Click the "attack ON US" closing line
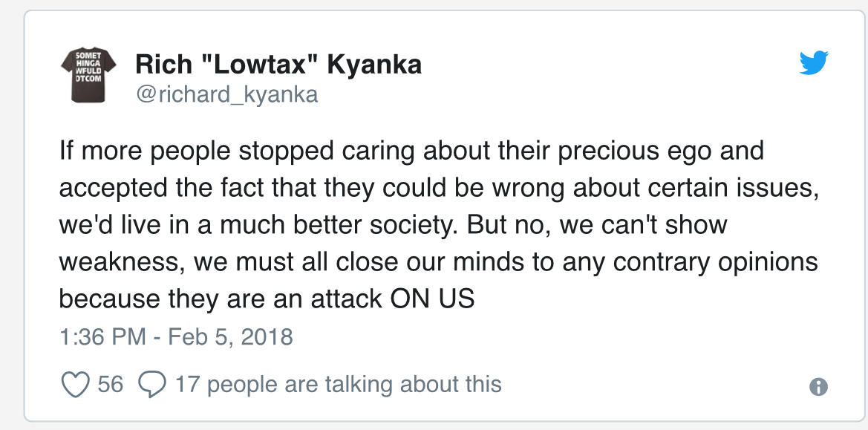The image size is (868, 430). 267,299
